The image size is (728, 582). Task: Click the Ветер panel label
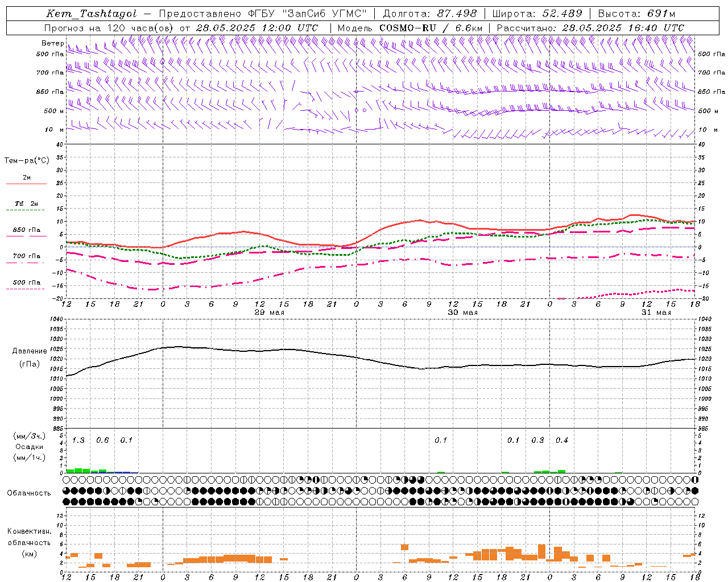click(x=52, y=43)
